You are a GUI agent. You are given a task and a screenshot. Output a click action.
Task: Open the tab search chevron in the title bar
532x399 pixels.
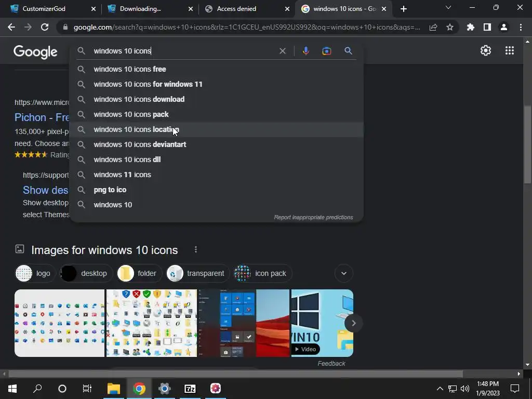(x=448, y=7)
